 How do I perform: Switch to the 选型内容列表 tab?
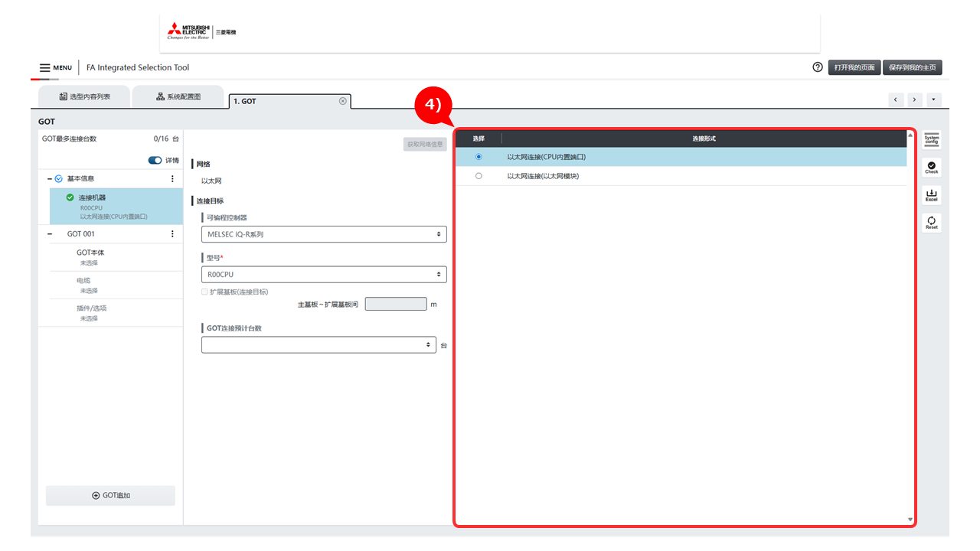click(84, 97)
